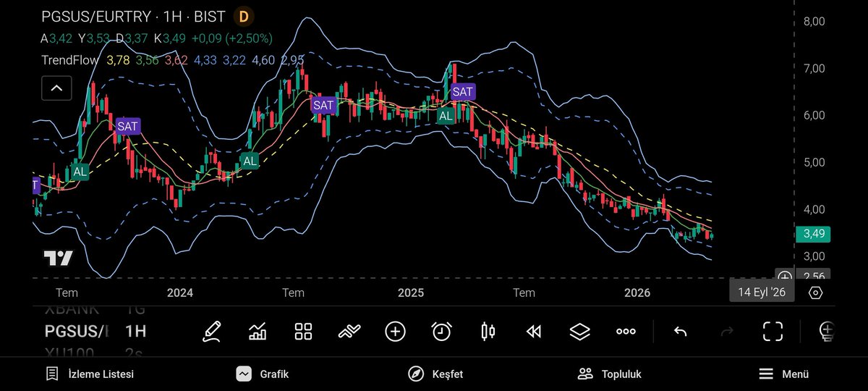Click the 2024 time axis label

pos(179,293)
